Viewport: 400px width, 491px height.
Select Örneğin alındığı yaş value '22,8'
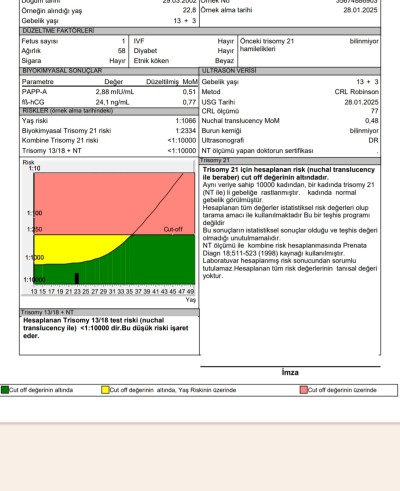pos(189,11)
